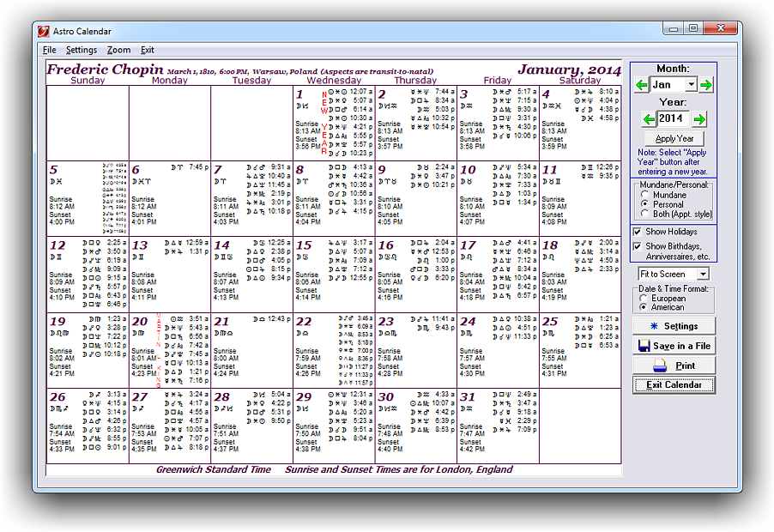Screen dimensions: 774x532
Task: Go to next month with green right arrow
Action: (x=706, y=85)
